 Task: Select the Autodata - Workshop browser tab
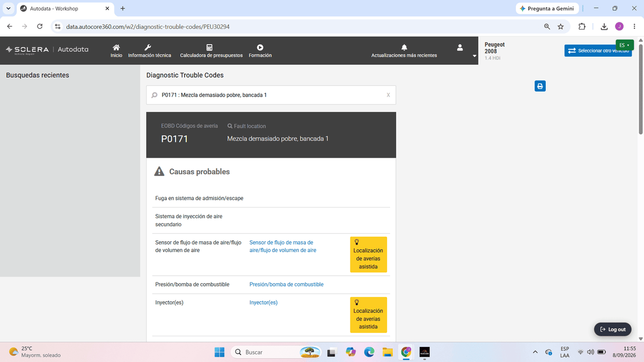(x=64, y=9)
